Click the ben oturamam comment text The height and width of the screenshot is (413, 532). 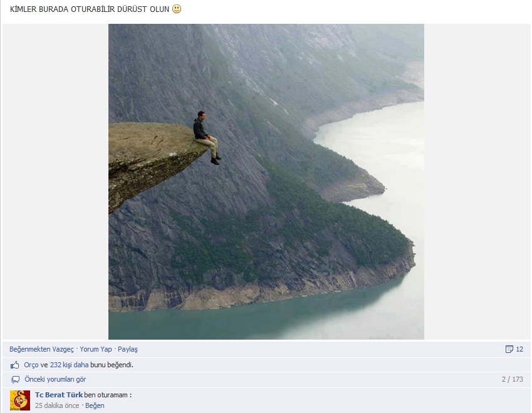coord(108,395)
